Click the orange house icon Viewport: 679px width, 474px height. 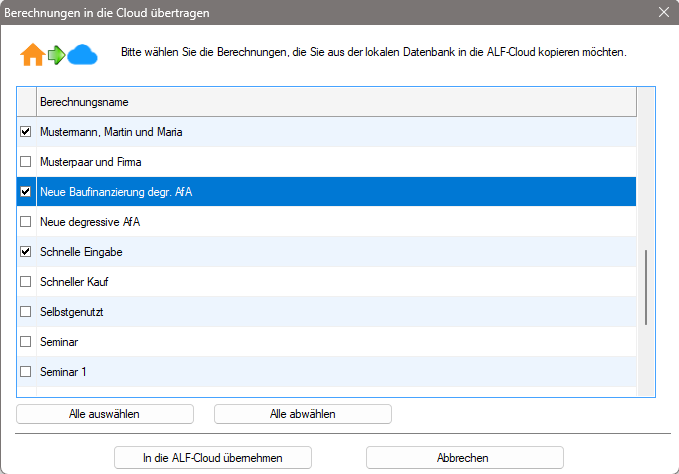coord(32,54)
